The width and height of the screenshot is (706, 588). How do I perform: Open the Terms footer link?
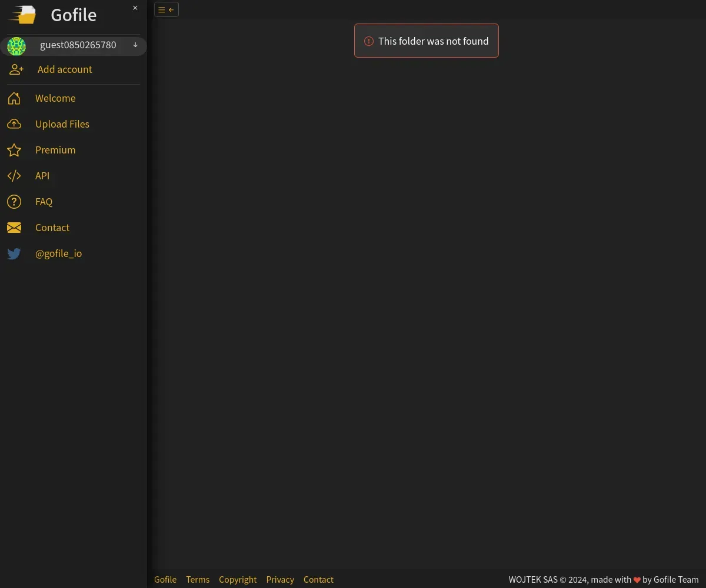[x=198, y=580]
